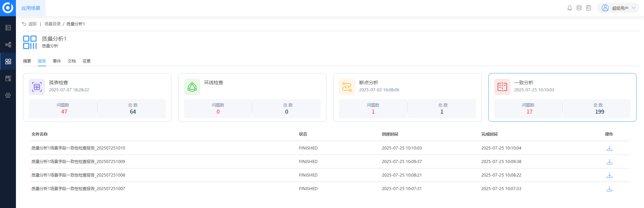Click the user avatar icon

pyautogui.click(x=605, y=8)
